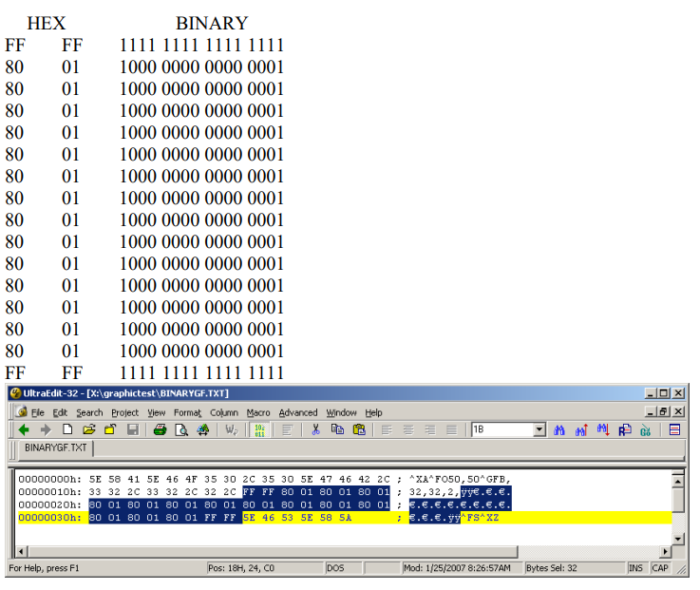Save the file with the floppy disk icon
This screenshot has height=590, width=700.
click(x=133, y=429)
